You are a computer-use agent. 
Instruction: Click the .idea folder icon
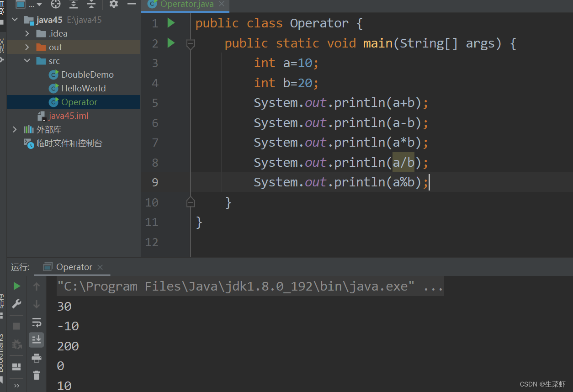pyautogui.click(x=41, y=33)
